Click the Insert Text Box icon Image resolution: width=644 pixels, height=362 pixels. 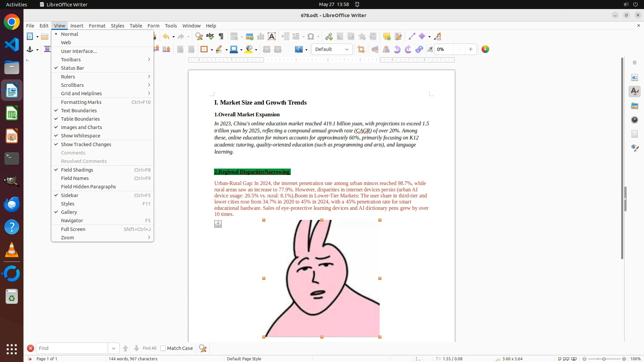point(272,37)
